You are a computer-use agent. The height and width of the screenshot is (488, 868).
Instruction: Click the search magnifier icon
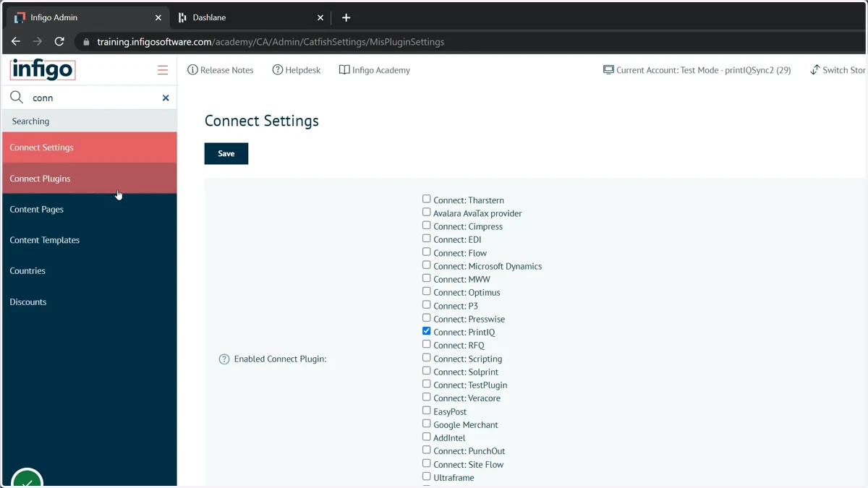17,98
